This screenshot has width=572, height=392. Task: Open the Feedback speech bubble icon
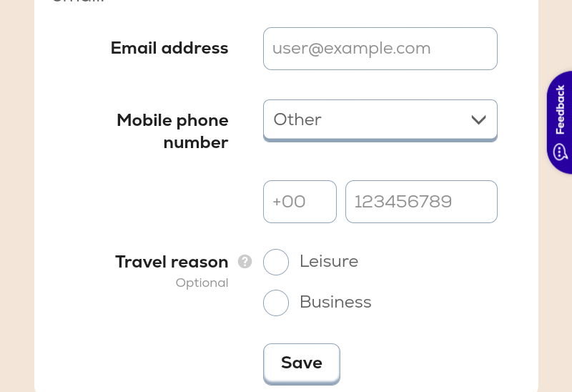point(560,152)
